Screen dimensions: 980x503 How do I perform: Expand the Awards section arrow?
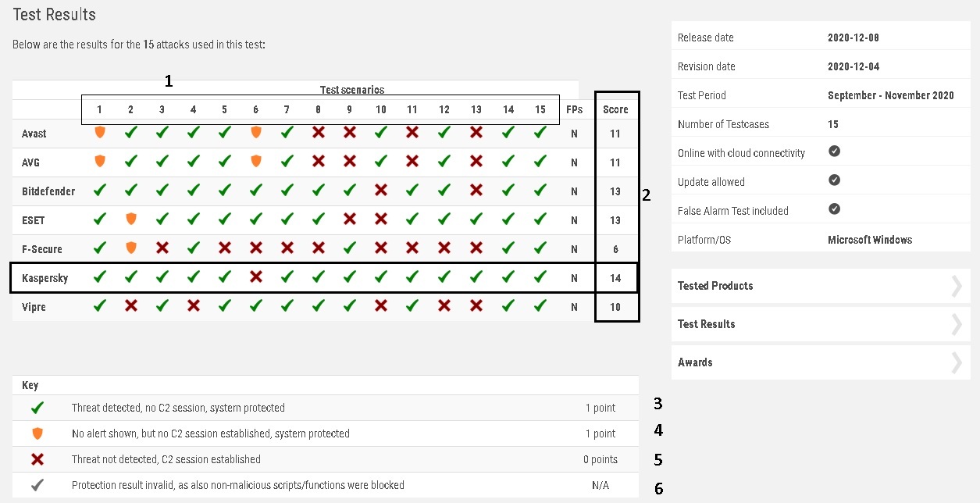pos(957,362)
